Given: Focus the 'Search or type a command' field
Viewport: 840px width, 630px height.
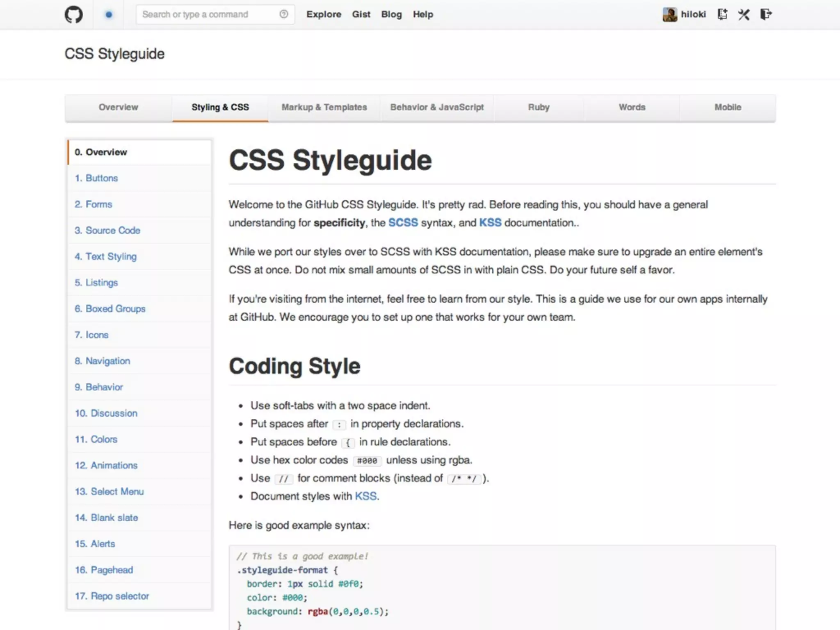Looking at the screenshot, I should point(215,14).
